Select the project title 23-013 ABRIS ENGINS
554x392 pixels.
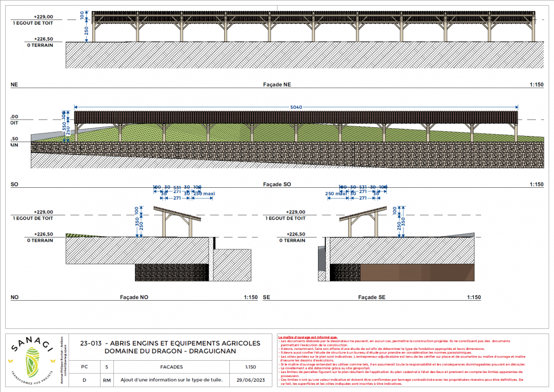tap(170, 343)
